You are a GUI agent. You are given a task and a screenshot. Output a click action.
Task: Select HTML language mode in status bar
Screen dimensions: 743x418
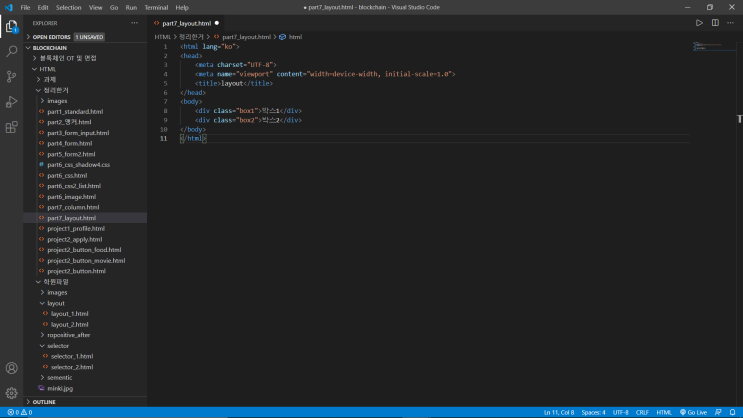pyautogui.click(x=664, y=412)
